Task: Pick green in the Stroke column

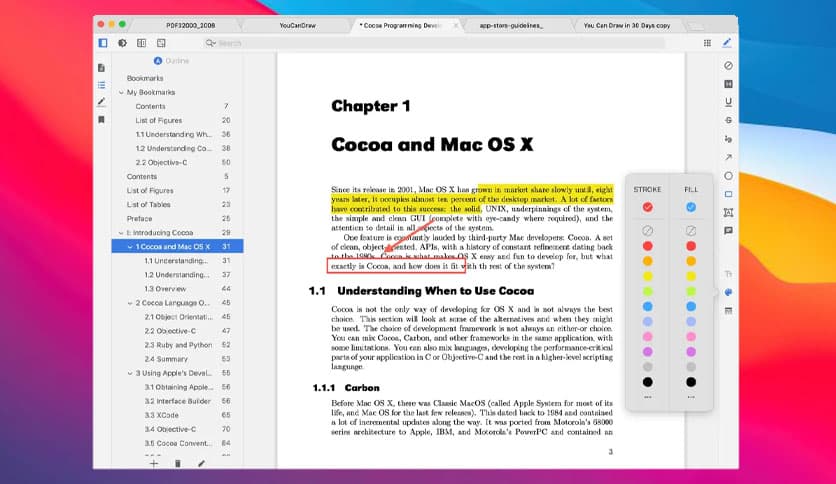Action: point(647,292)
